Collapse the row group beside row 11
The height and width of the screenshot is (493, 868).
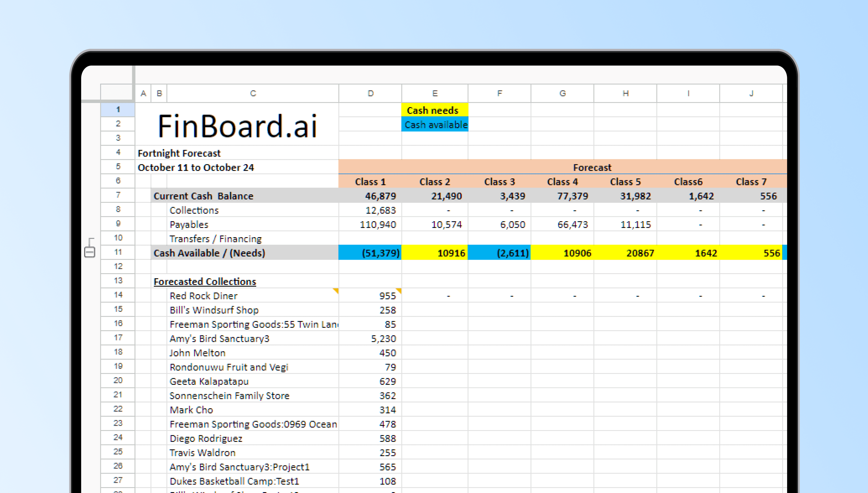pyautogui.click(x=90, y=252)
